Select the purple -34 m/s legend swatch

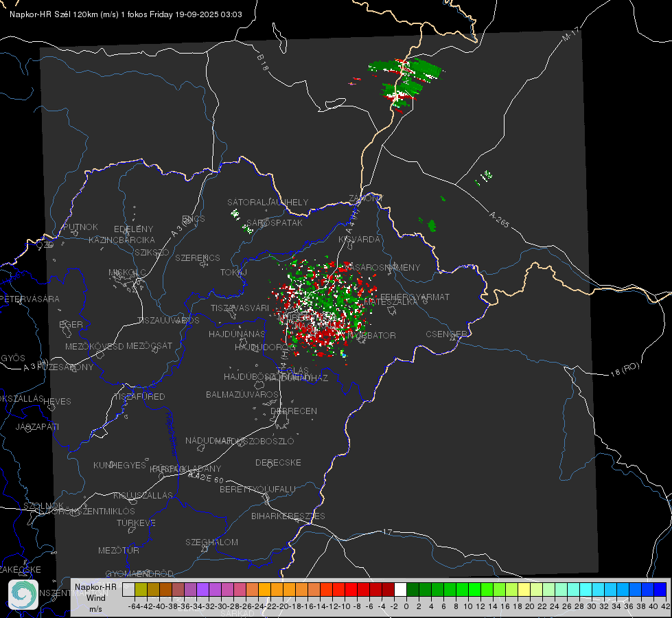tap(202, 589)
